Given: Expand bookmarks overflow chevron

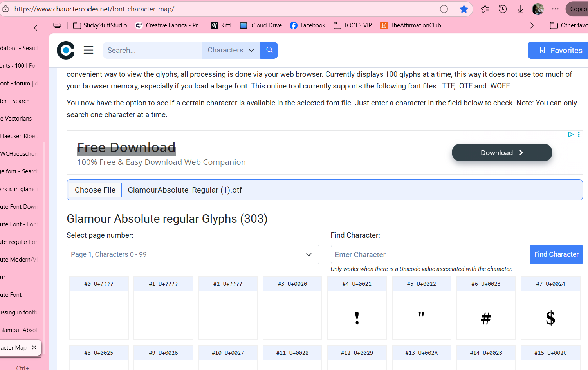Looking at the screenshot, I should pyautogui.click(x=532, y=25).
